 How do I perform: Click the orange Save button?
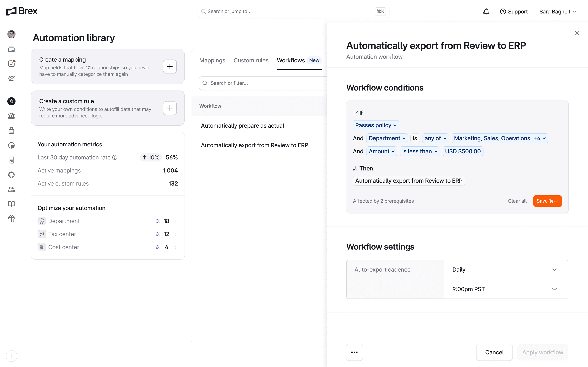[x=547, y=201]
